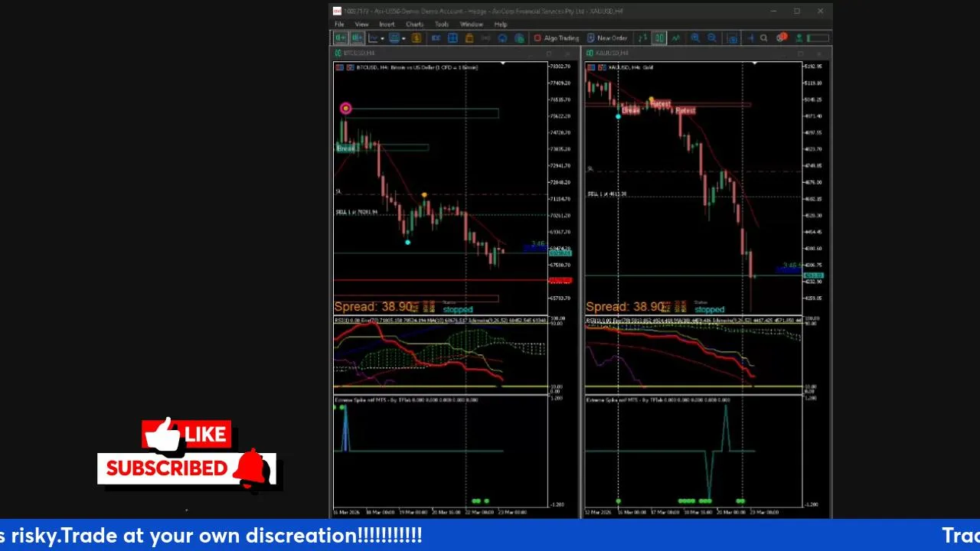Viewport: 980px width, 551px height.
Task: Click the green account person icon
Action: [799, 37]
